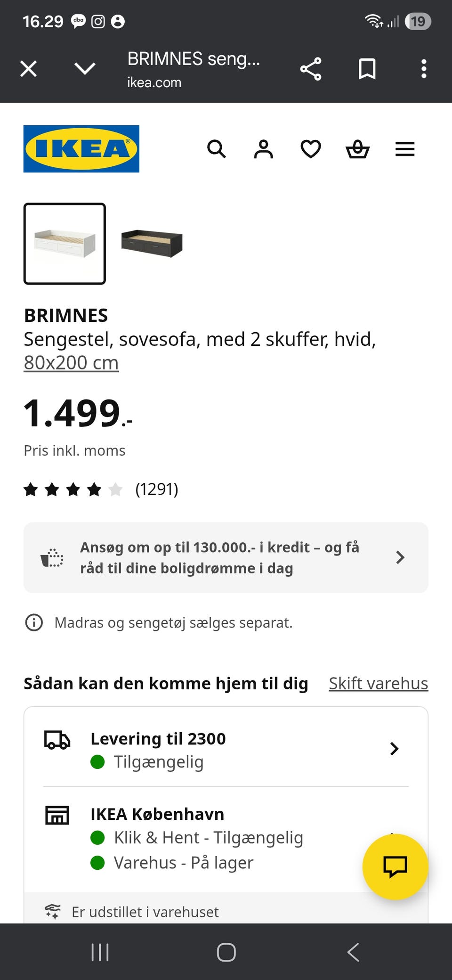Open the user account profile icon
452x980 pixels.
coord(263,149)
